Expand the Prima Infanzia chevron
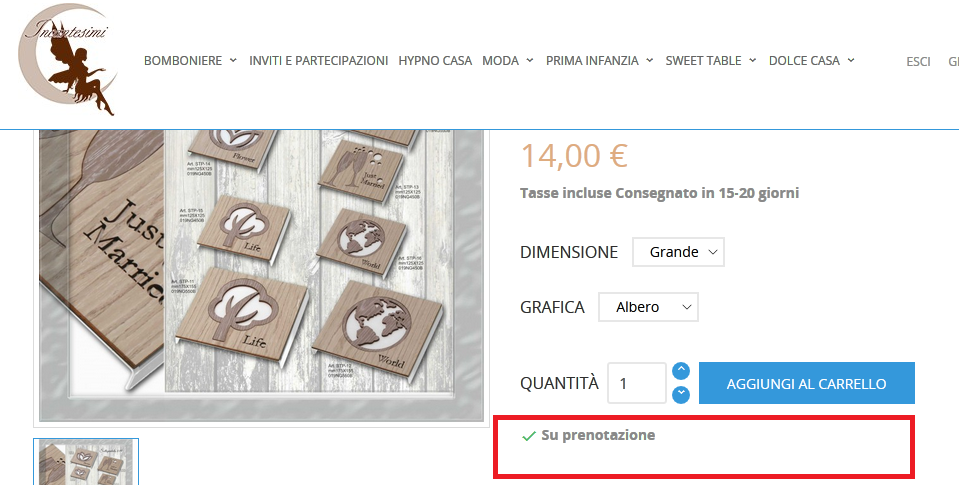This screenshot has height=485, width=959. 650,61
